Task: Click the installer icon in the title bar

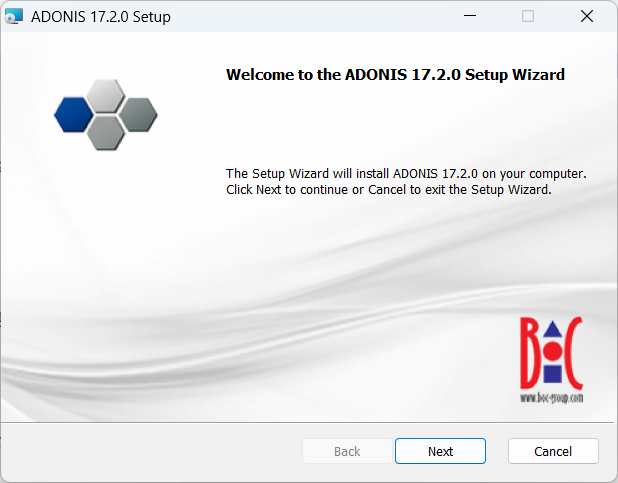Action: (14, 17)
